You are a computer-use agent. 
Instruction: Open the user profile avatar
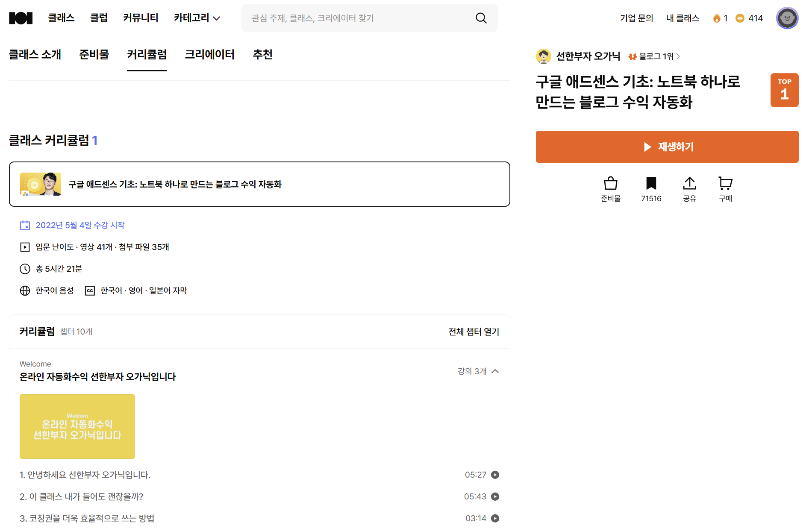coord(787,18)
